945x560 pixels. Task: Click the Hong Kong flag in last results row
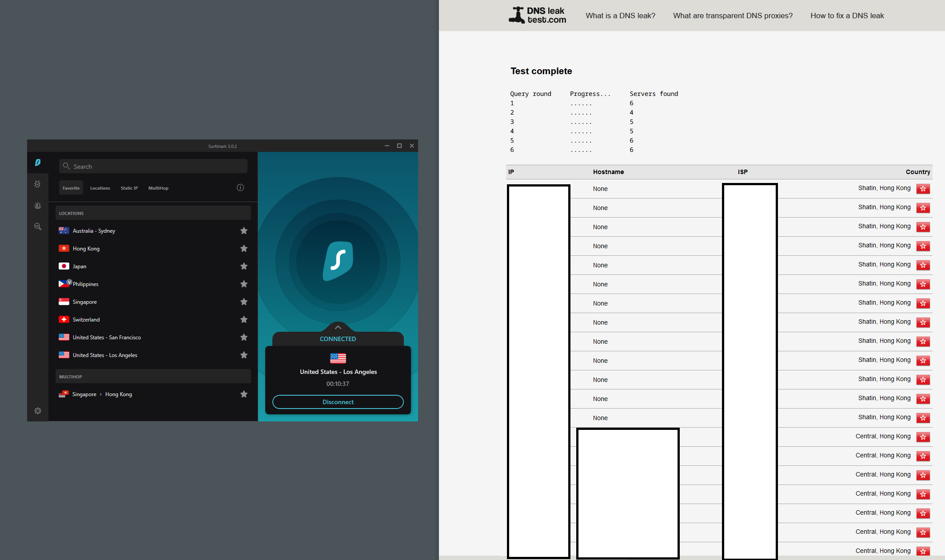coord(923,551)
